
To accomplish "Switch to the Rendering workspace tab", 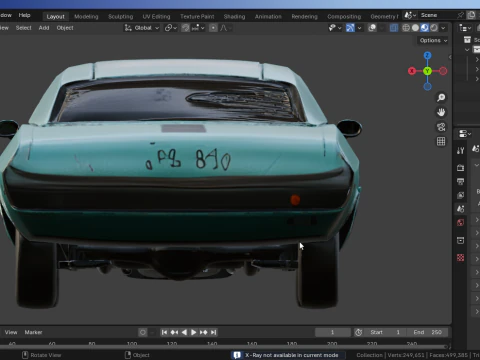I will click(x=304, y=16).
